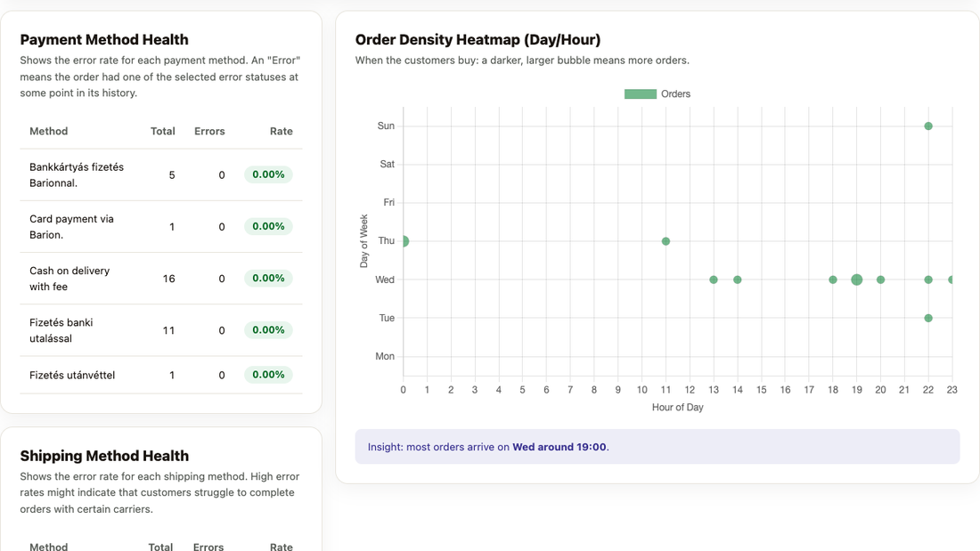Click the Fizetés banki utalással row name
Image resolution: width=980 pixels, height=551 pixels.
61,330
